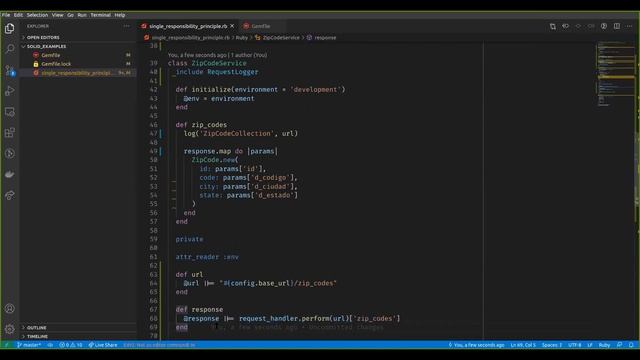Click the Ruby language mode indicator

(604, 345)
